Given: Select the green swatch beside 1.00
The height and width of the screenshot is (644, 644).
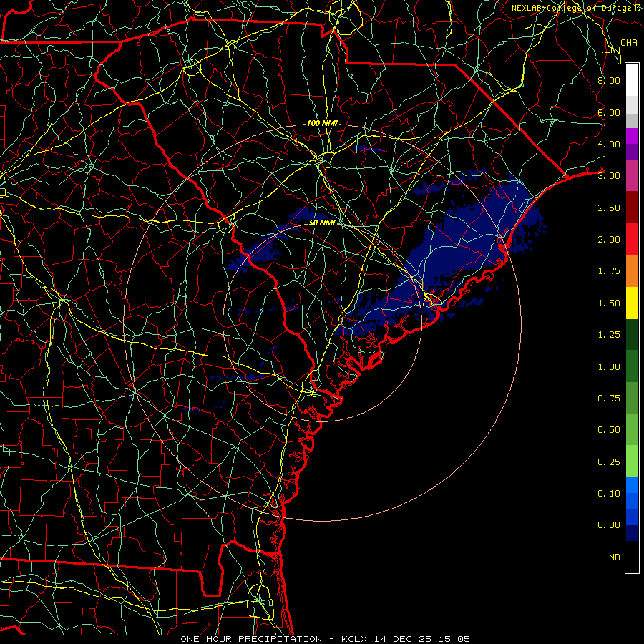Looking at the screenshot, I should 632,366.
